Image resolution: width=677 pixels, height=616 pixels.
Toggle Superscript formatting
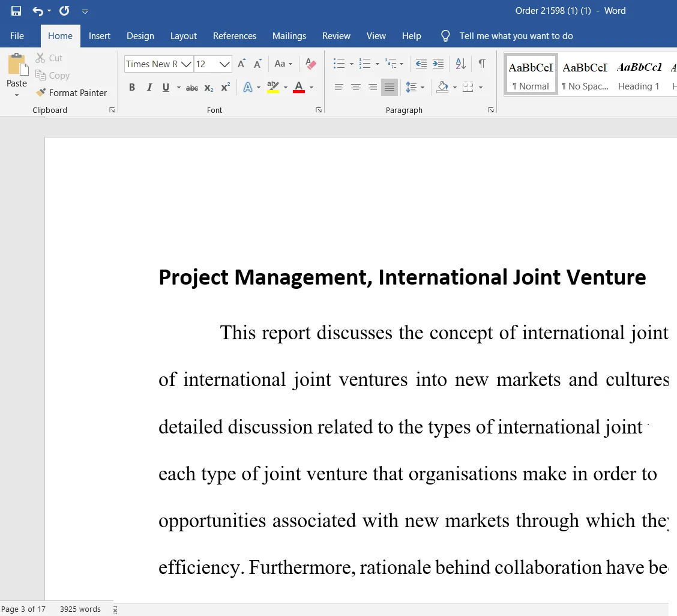pos(226,87)
